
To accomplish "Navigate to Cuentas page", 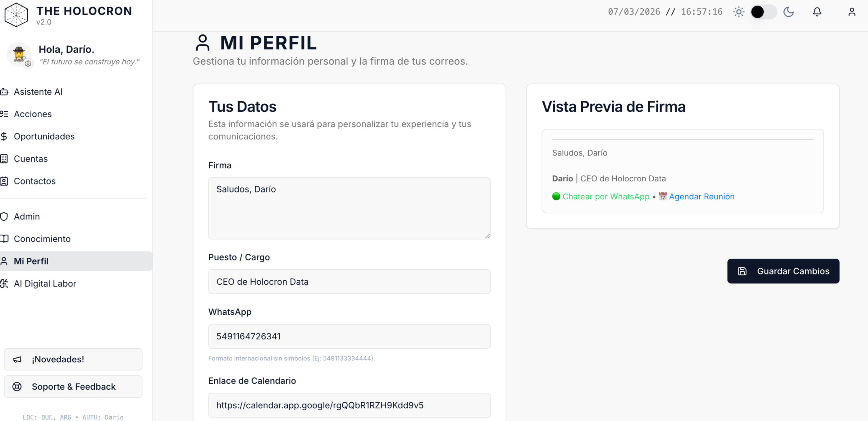I will pos(31,159).
